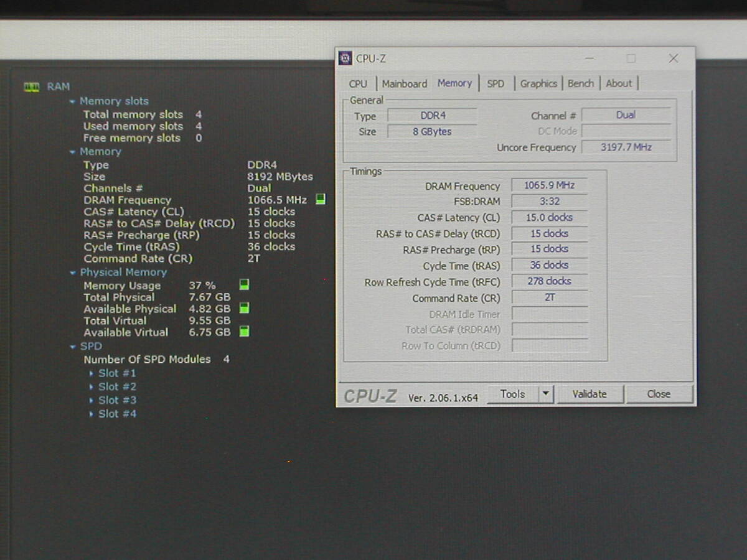Click the "Number Of SPD Modules" row
This screenshot has width=747, height=560.
coord(157,360)
